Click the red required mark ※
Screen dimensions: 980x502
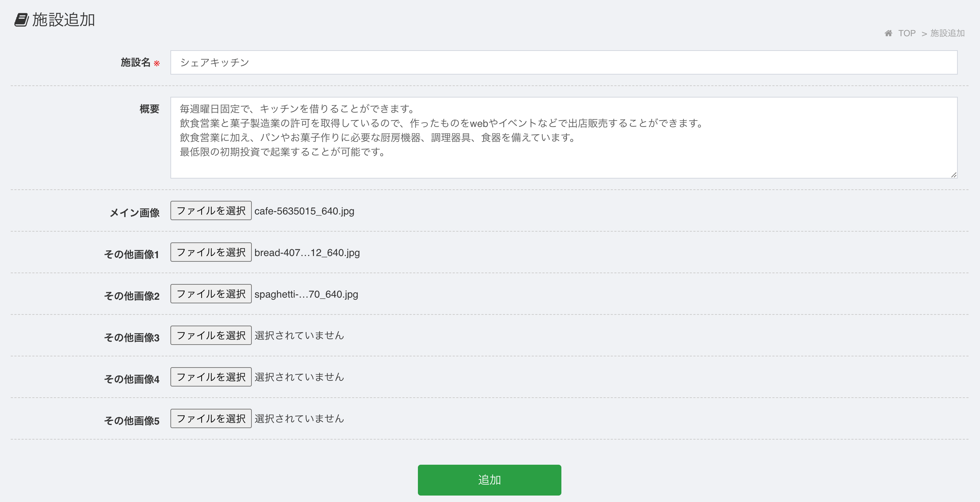157,63
